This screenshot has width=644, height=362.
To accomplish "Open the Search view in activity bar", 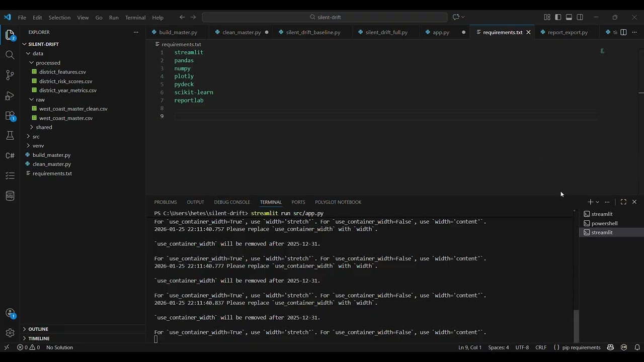I will point(10,55).
